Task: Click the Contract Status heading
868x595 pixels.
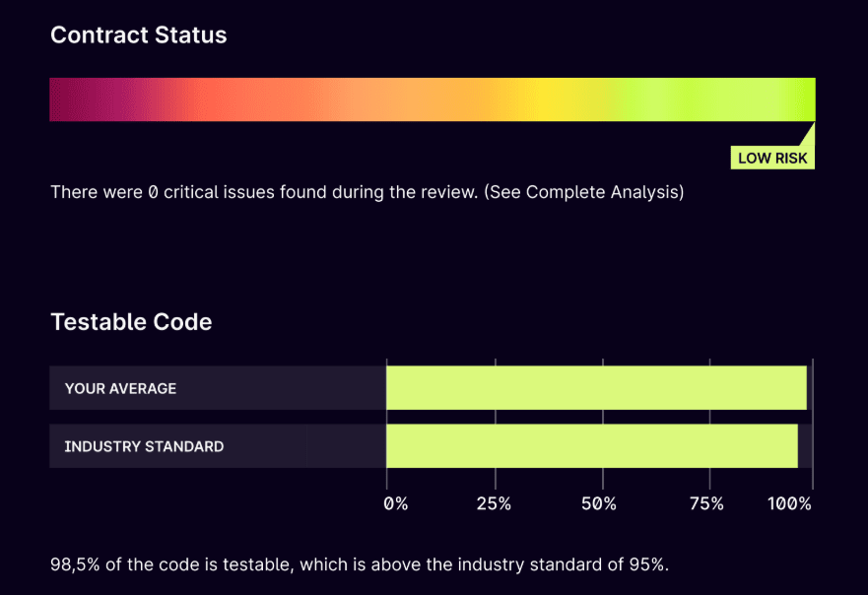Action: click(x=138, y=35)
